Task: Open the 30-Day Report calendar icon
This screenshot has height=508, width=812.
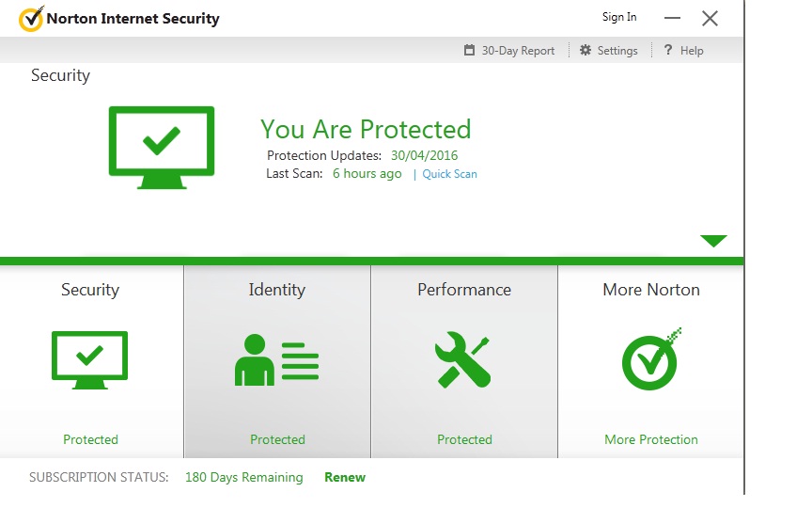Action: tap(469, 50)
